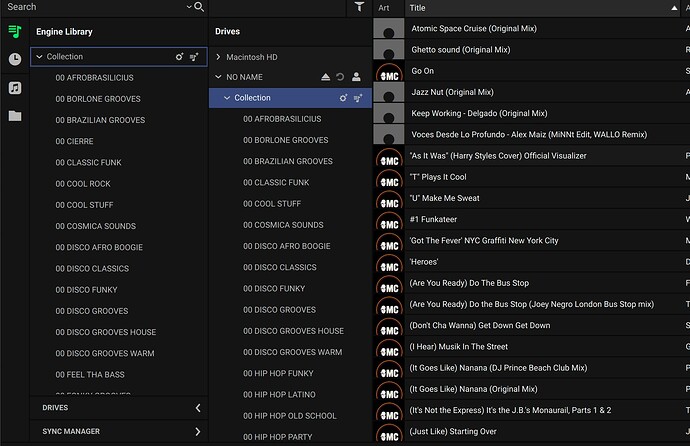Select 00 FEEL THA BASS playlist
This screenshot has width=690, height=446.
click(x=90, y=375)
